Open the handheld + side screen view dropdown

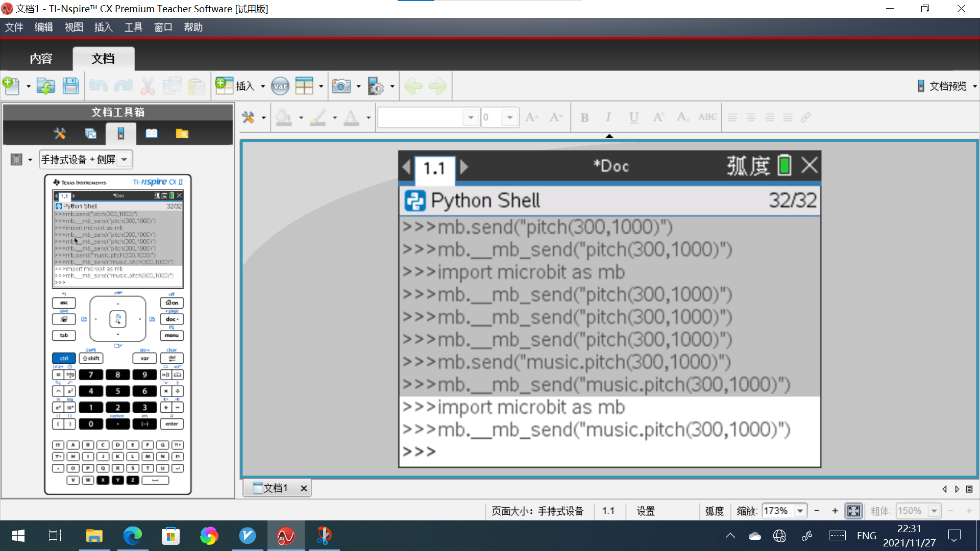point(86,160)
